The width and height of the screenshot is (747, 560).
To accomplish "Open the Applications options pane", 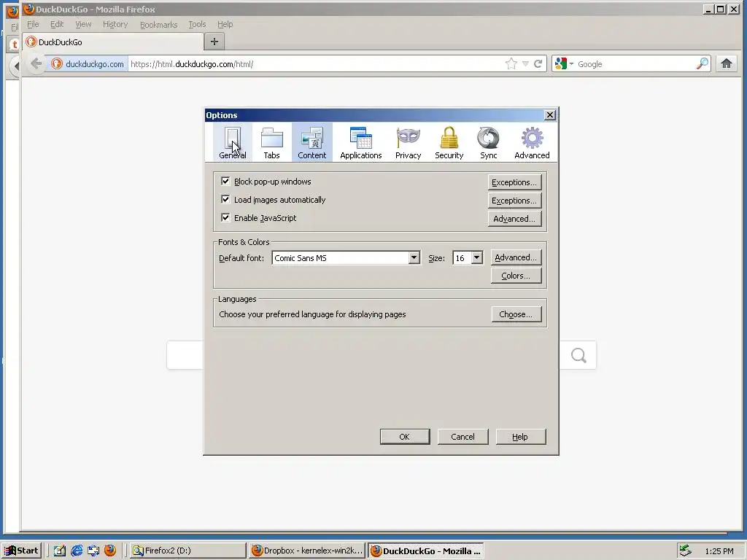I will coord(360,142).
